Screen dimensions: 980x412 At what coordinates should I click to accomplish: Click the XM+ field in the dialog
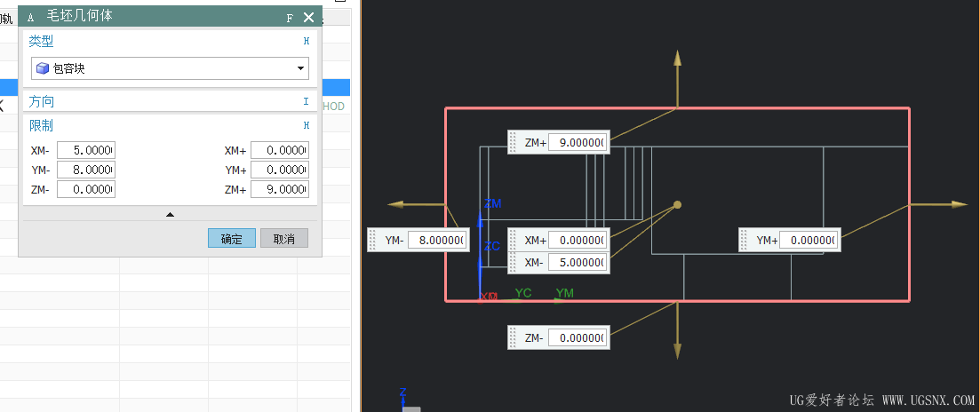280,150
